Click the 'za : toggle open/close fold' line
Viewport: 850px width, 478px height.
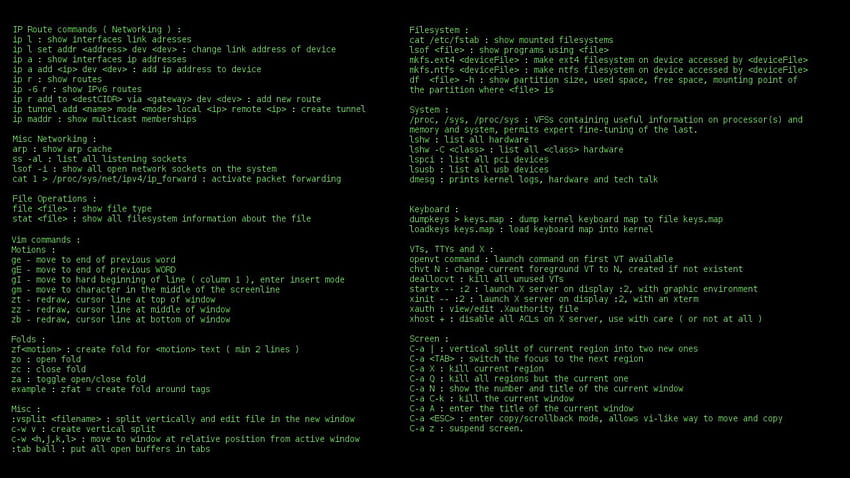coord(79,379)
